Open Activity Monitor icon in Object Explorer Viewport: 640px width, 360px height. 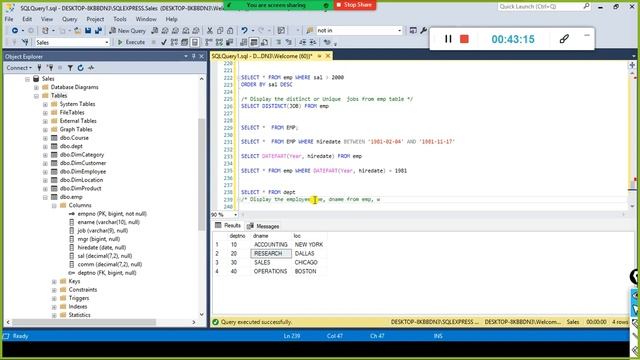point(91,68)
